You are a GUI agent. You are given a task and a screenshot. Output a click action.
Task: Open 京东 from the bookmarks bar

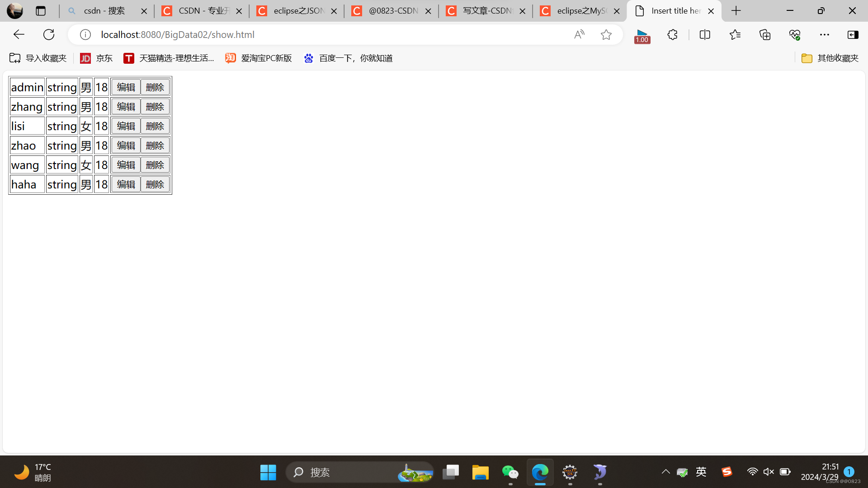(x=96, y=58)
